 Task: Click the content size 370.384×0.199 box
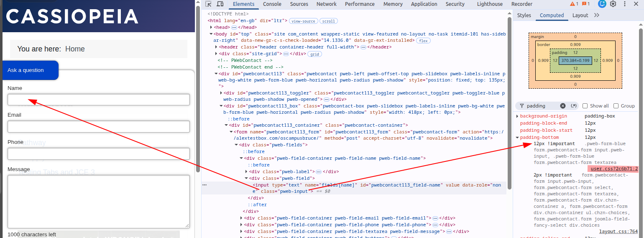pos(575,61)
